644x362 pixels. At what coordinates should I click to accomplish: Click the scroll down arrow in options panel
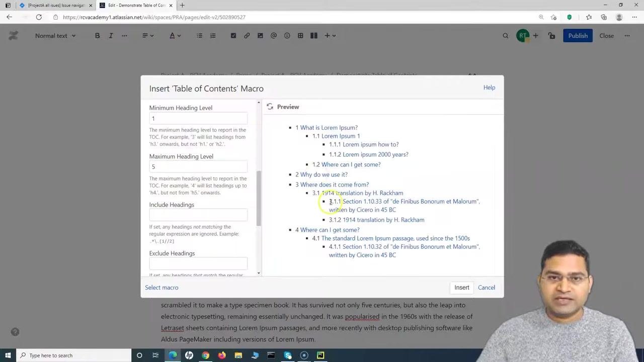coord(259,273)
